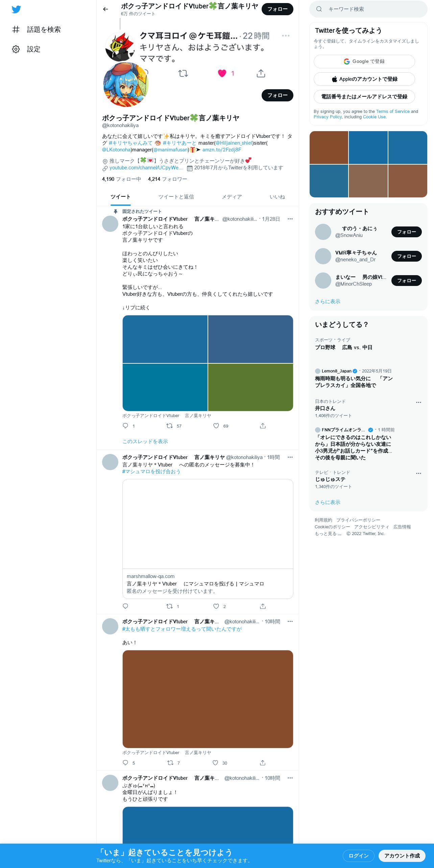Open more menu on 1時間 tweet
Image resolution: width=434 pixels, height=868 pixels.
(x=290, y=457)
